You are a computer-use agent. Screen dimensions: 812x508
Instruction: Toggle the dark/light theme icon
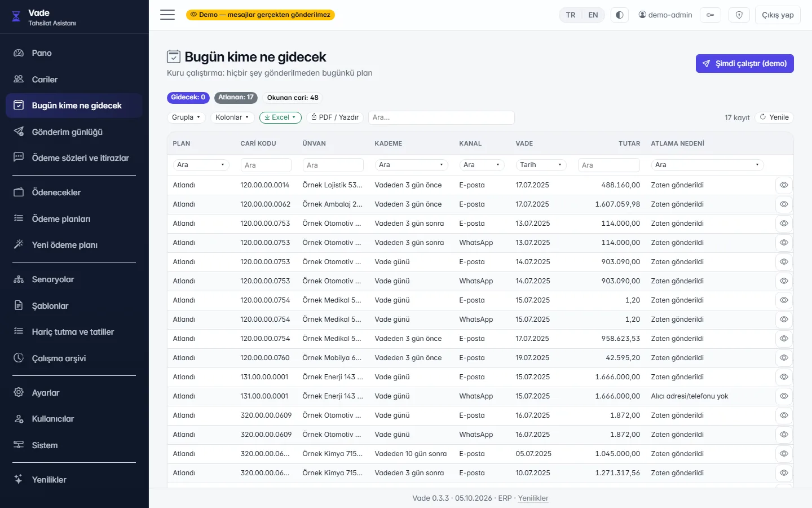[620, 15]
